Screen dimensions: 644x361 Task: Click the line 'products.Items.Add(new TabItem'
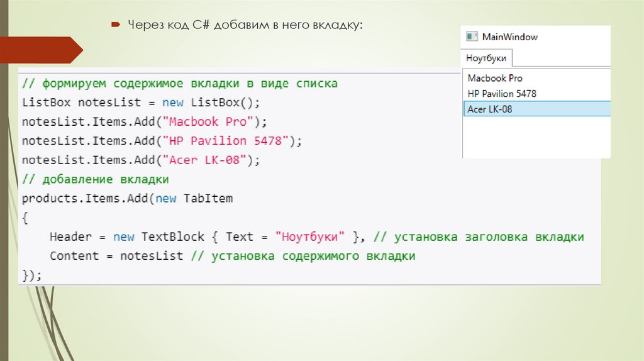pyautogui.click(x=127, y=198)
